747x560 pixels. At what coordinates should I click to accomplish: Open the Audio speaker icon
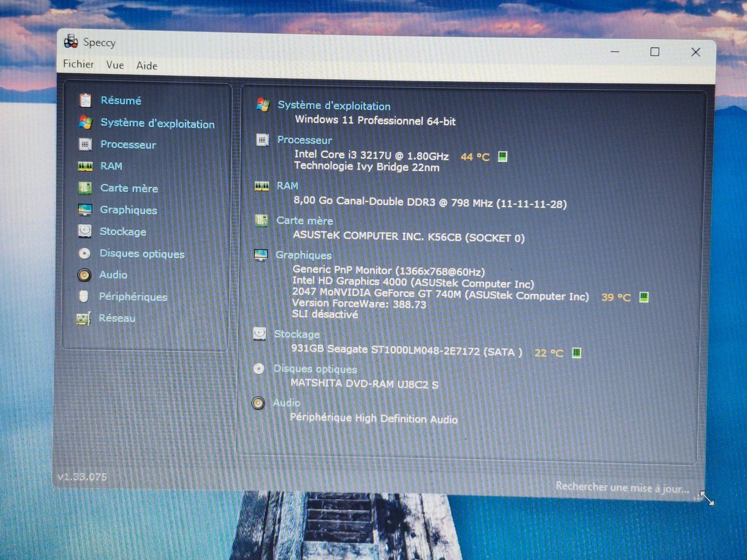coord(85,275)
